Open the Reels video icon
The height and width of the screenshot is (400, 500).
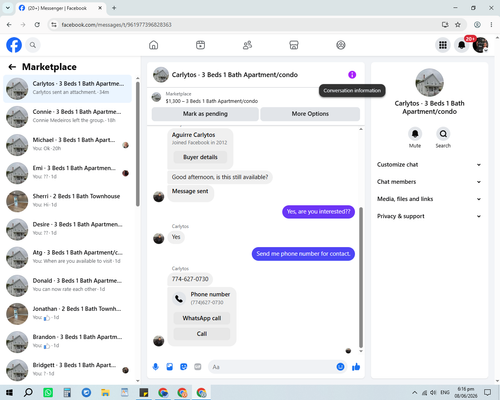point(200,45)
